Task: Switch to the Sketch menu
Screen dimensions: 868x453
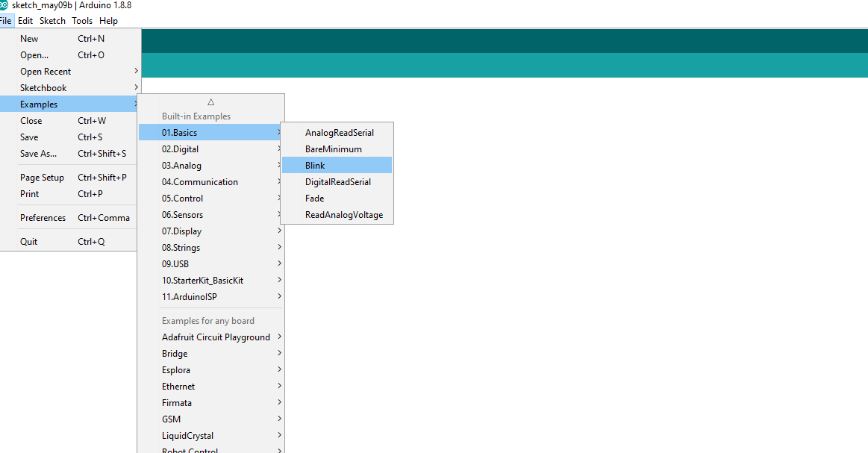Action: 52,20
